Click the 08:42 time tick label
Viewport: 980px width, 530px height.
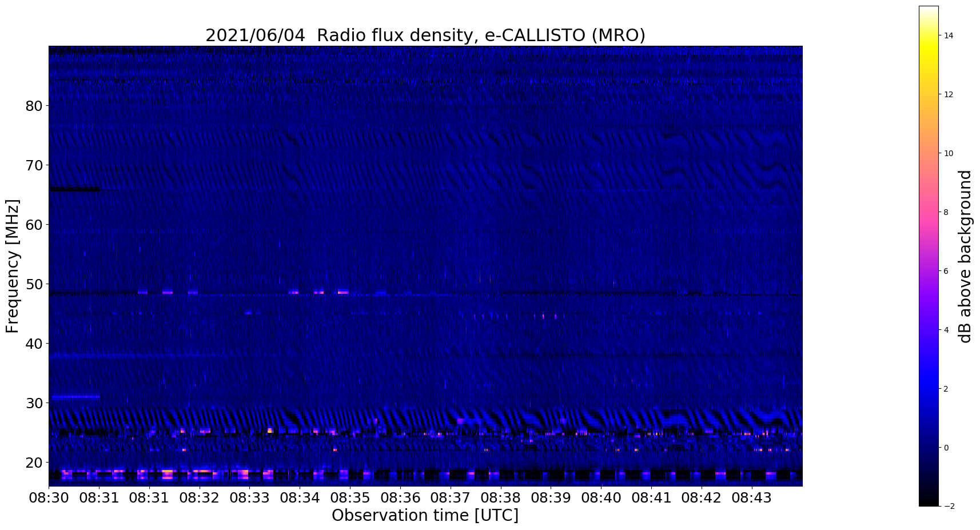point(702,498)
